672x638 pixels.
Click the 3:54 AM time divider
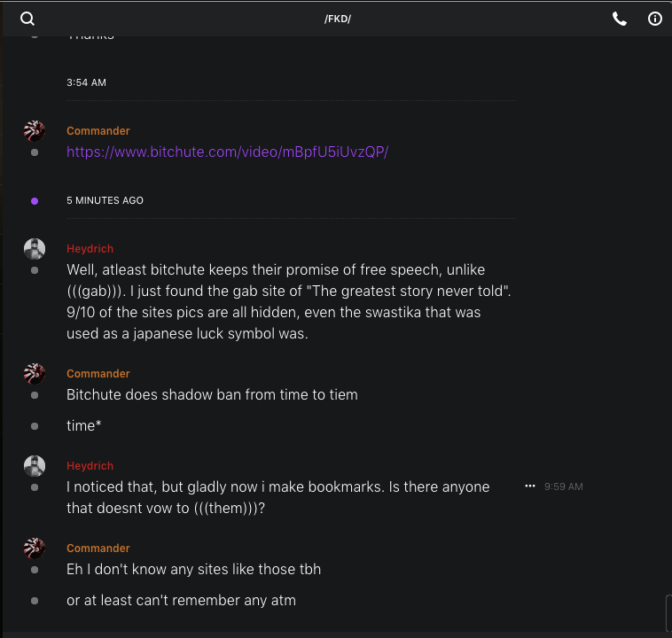tap(86, 82)
